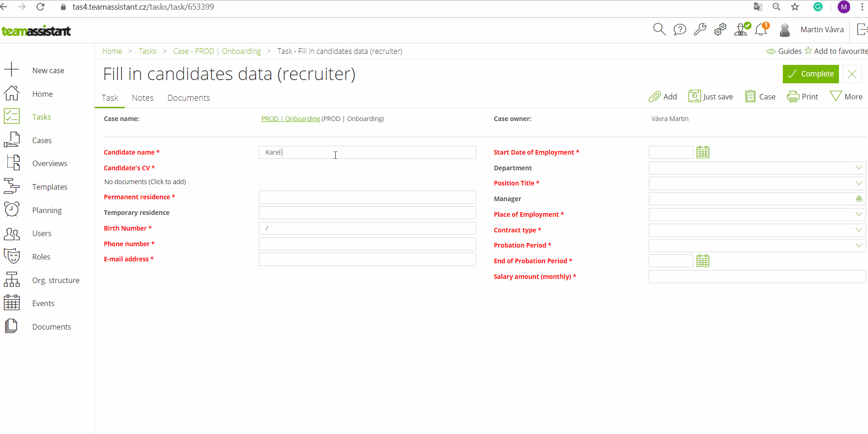Click the Templates workflow icon in sidebar
Viewport: 868px width, 434px height.
[x=12, y=186]
